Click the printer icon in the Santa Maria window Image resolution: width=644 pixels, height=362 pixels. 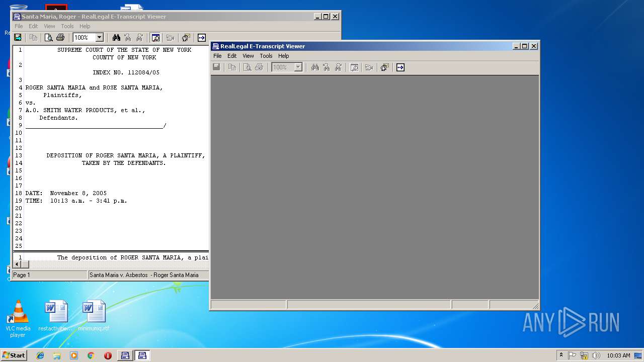pyautogui.click(x=60, y=38)
